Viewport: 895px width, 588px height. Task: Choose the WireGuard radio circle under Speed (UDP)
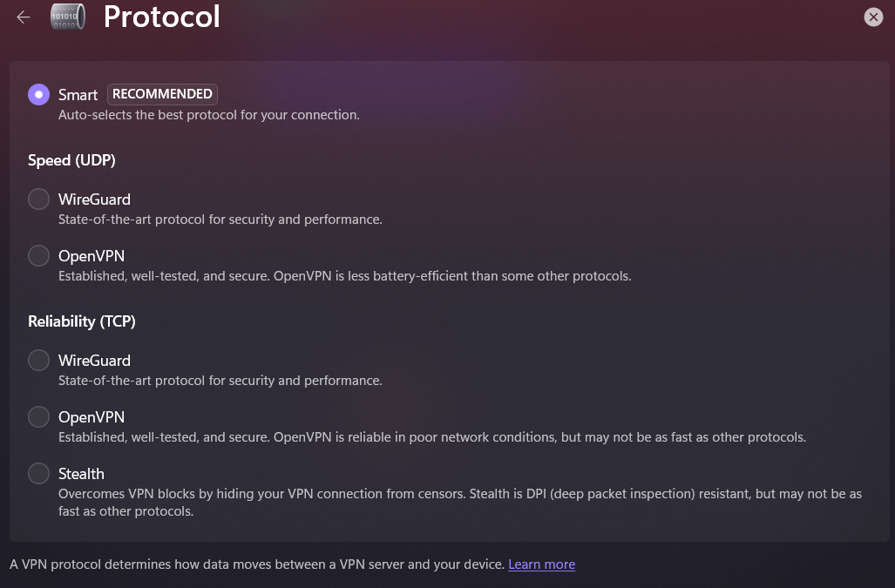tap(39, 199)
